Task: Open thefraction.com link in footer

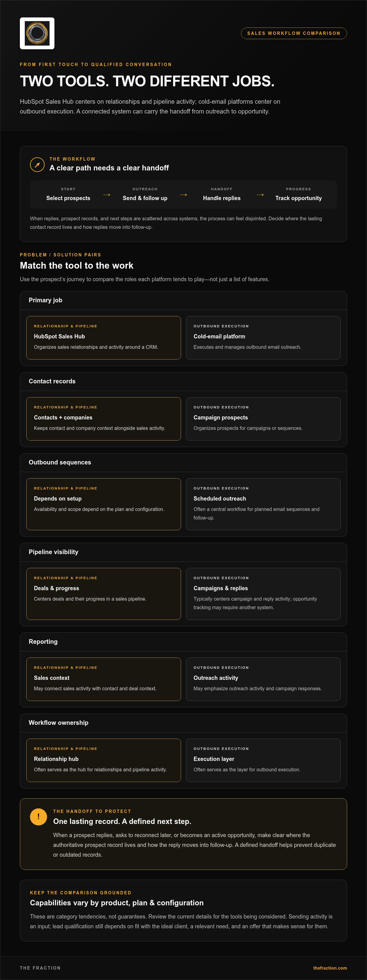Action: pos(330,968)
